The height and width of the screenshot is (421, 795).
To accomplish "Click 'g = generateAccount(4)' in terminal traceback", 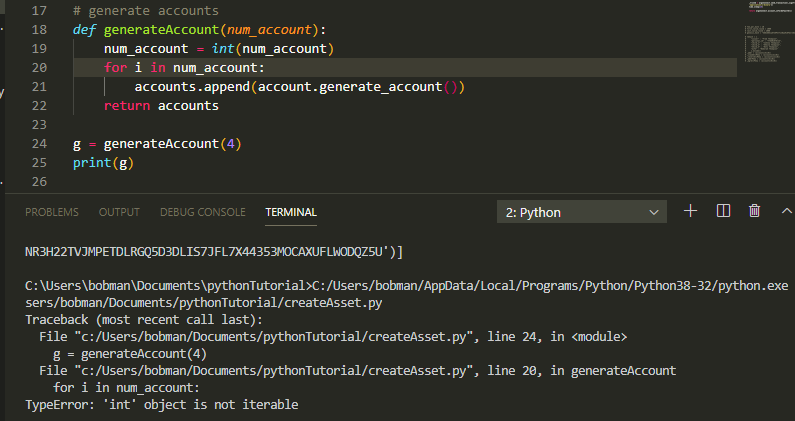I will [x=130, y=354].
